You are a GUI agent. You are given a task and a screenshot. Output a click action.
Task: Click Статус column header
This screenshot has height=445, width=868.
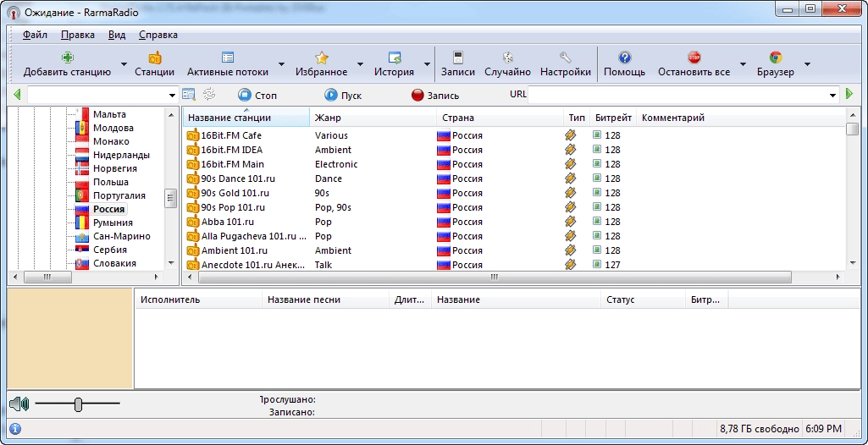tap(643, 299)
